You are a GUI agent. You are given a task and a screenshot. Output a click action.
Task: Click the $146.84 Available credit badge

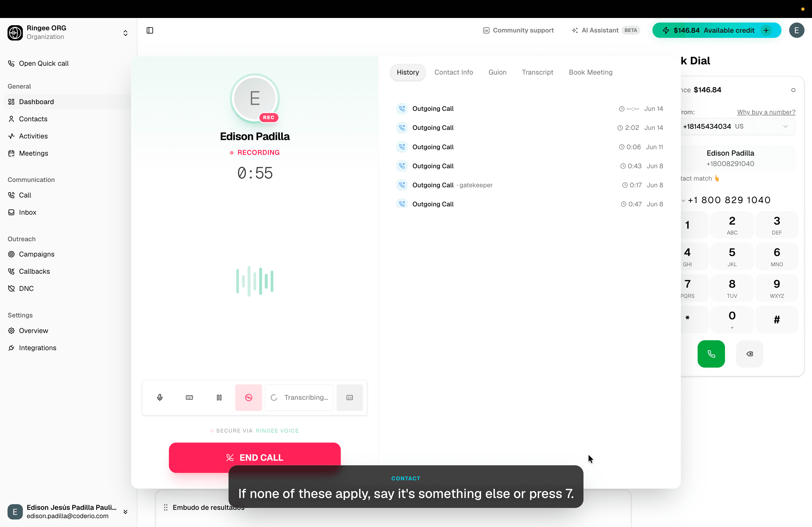tap(716, 30)
